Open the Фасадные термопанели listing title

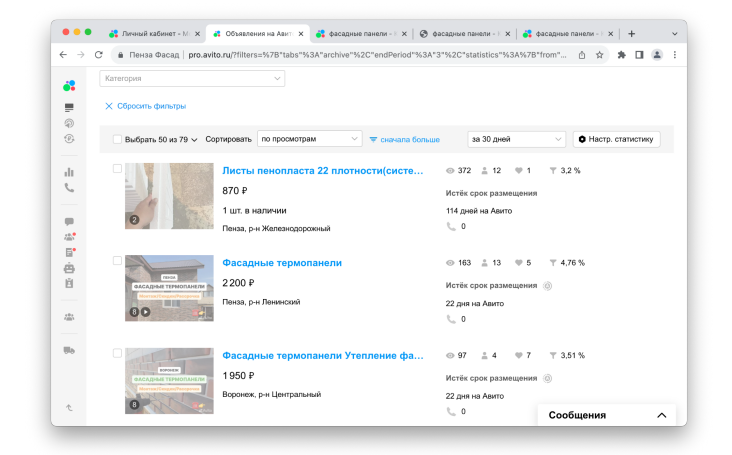click(282, 263)
